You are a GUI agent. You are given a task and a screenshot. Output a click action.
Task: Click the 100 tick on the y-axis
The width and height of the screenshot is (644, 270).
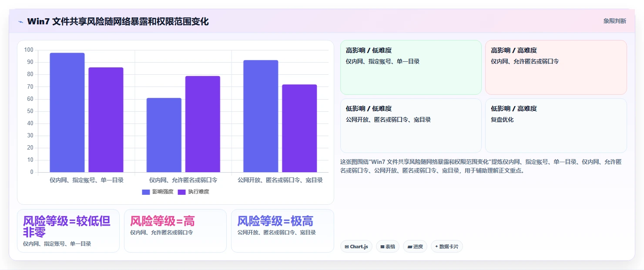pyautogui.click(x=29, y=50)
